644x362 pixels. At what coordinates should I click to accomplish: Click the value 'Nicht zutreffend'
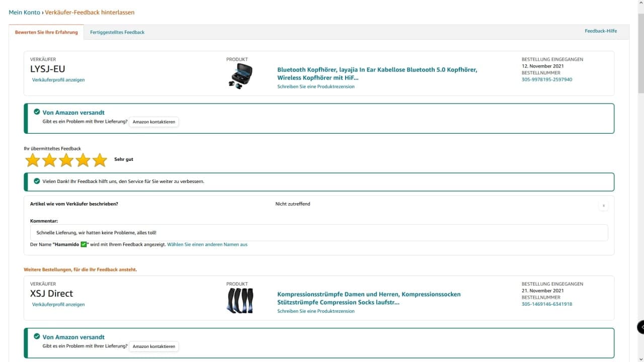pos(293,204)
